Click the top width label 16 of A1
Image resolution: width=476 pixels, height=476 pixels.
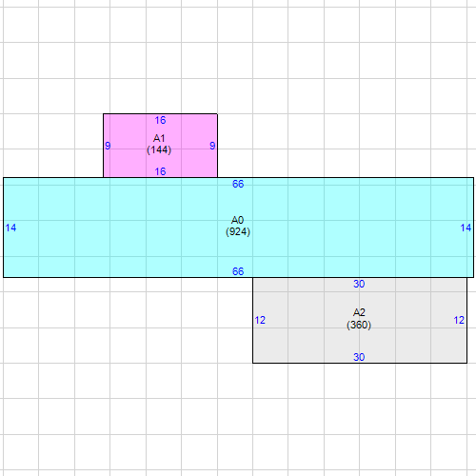[160, 120]
